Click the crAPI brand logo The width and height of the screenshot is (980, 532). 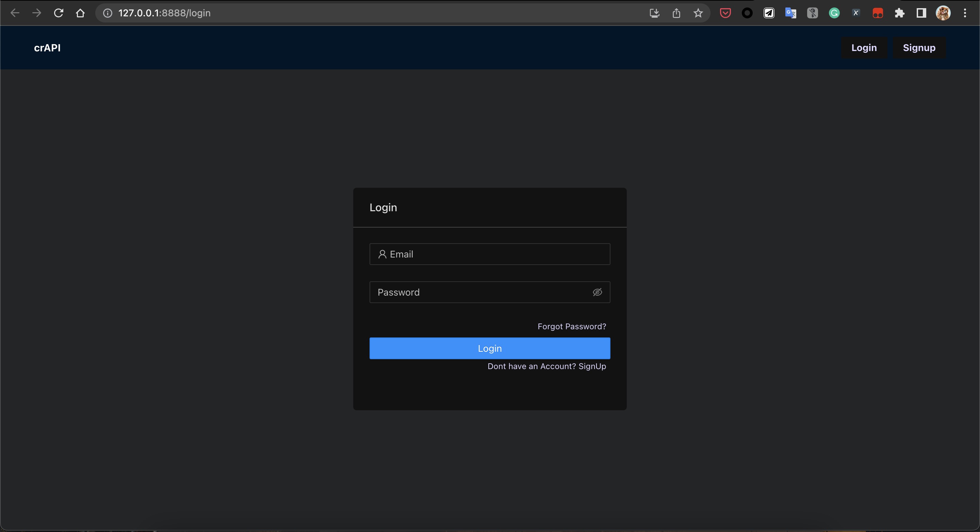[x=47, y=48]
